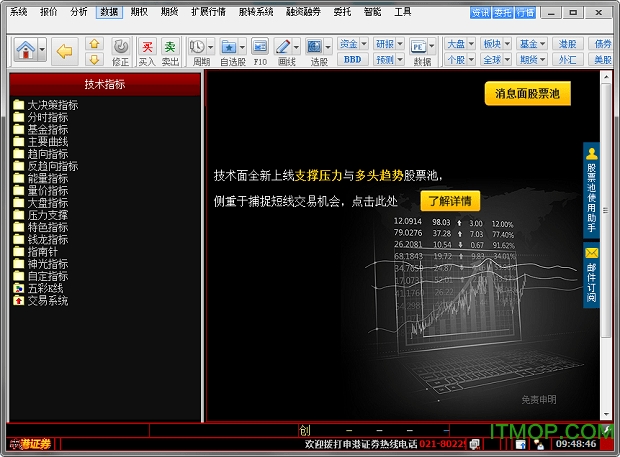Click the 了解详情 button
620x457 pixels.
(x=449, y=200)
